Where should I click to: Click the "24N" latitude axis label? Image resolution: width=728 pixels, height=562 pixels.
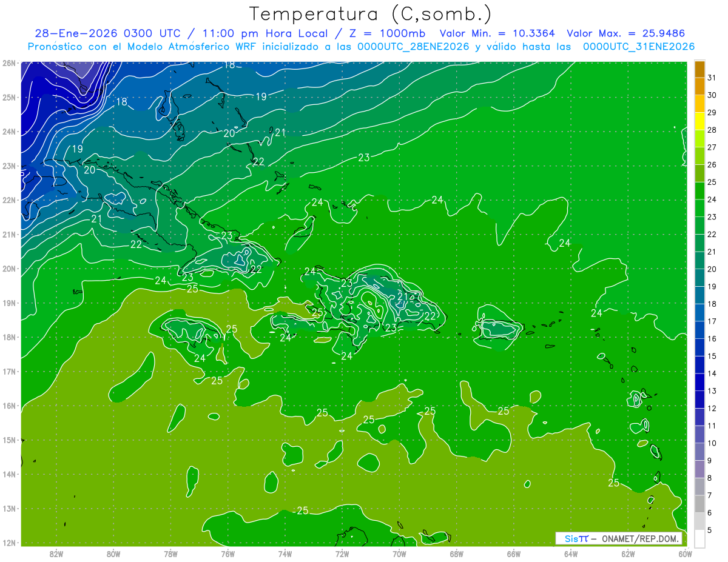(8, 132)
